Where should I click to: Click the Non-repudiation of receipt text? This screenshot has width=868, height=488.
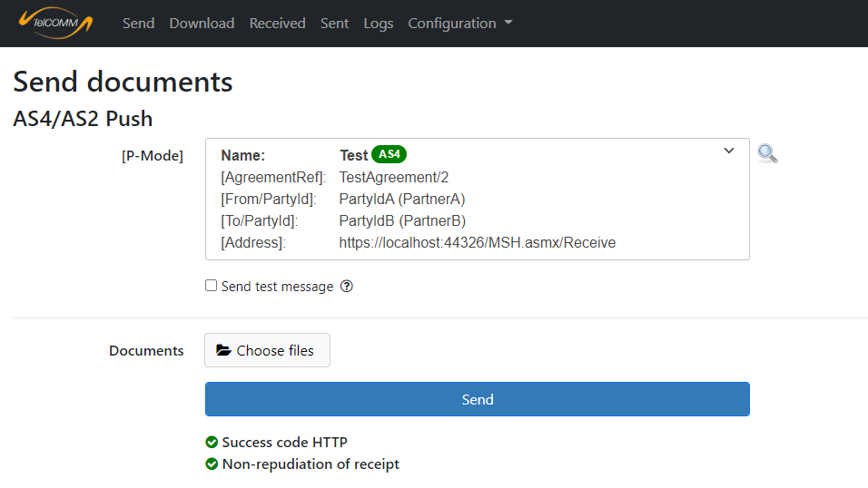pos(311,464)
